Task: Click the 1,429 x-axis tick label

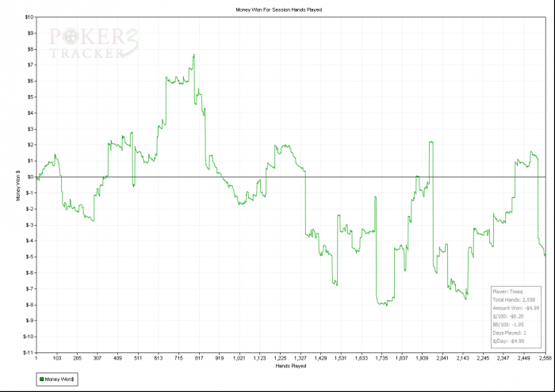Action: click(x=320, y=358)
